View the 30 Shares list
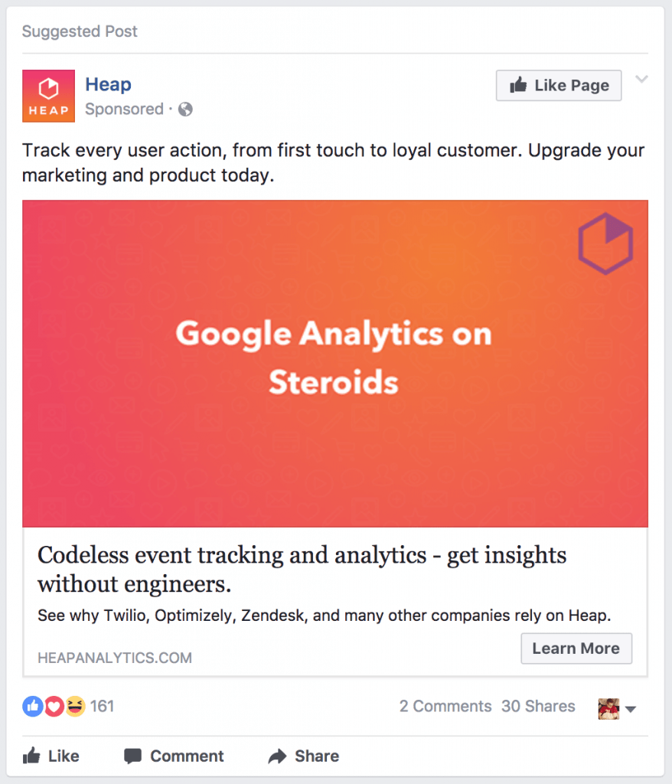The height and width of the screenshot is (784, 672). [538, 707]
